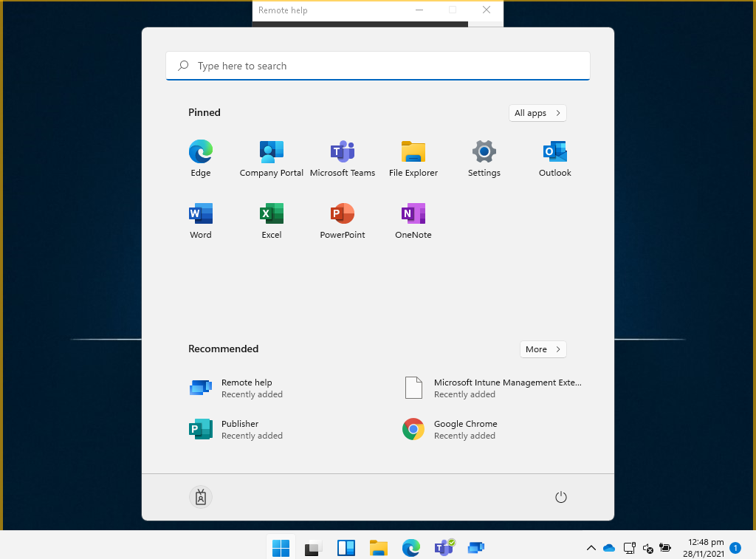Open Edge from pinned apps
Screen dimensions: 756x559
[x=201, y=159]
